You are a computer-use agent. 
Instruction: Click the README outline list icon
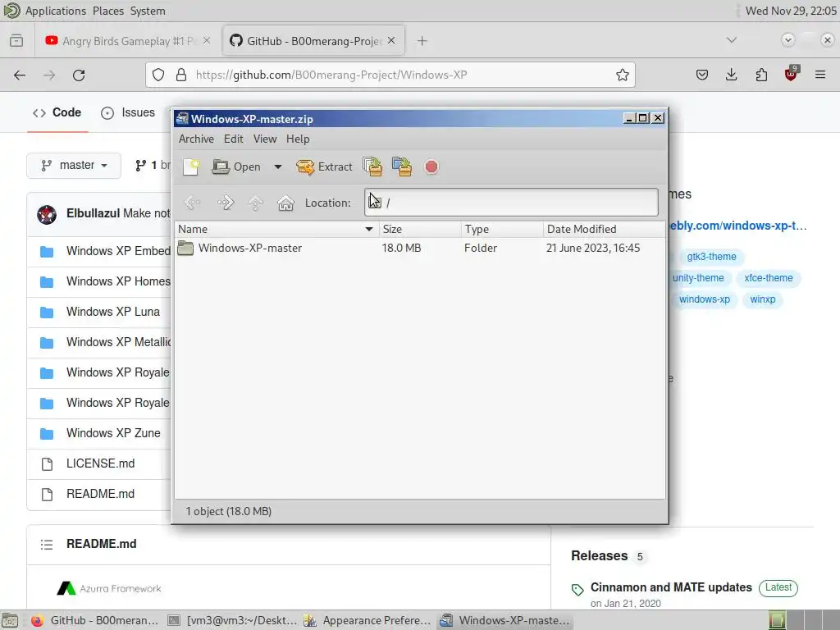coord(47,545)
